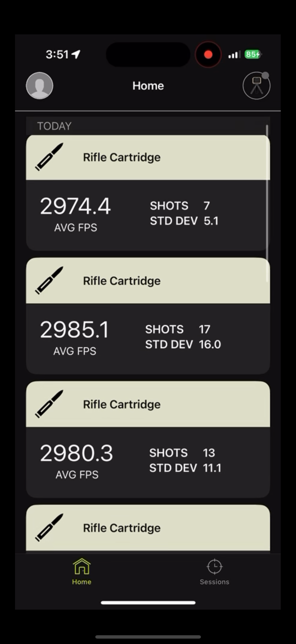Select the Home tab label
Viewport: 296px width, 644px height.
82,582
